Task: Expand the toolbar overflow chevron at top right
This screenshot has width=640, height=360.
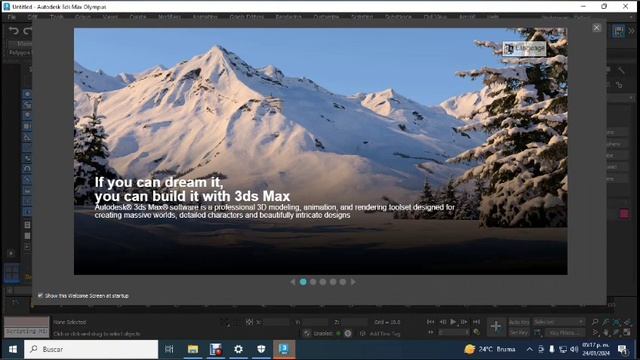Action: pyautogui.click(x=632, y=31)
